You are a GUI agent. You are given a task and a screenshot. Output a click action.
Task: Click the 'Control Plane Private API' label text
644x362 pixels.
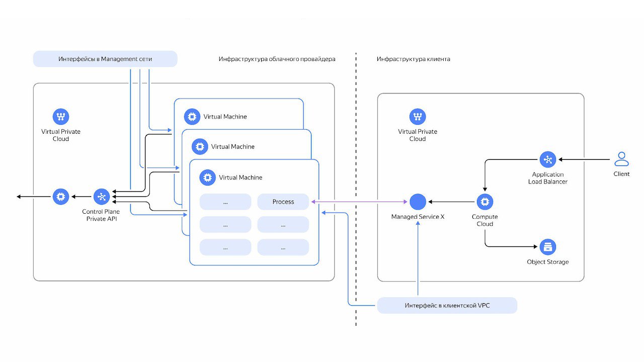coord(102,215)
